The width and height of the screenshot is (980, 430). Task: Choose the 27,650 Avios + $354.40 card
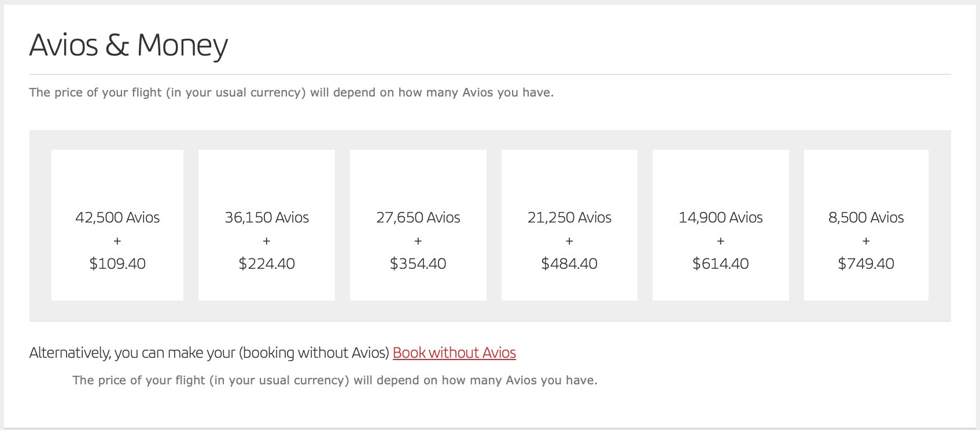[x=418, y=225]
